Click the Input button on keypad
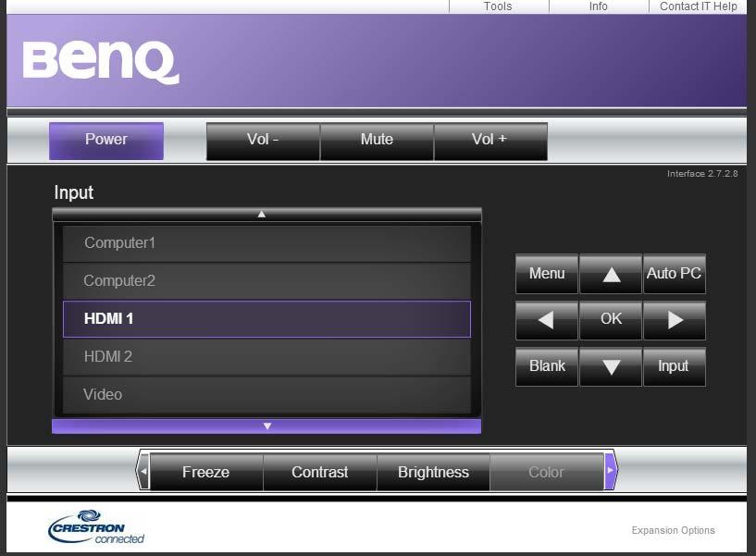 click(x=675, y=367)
